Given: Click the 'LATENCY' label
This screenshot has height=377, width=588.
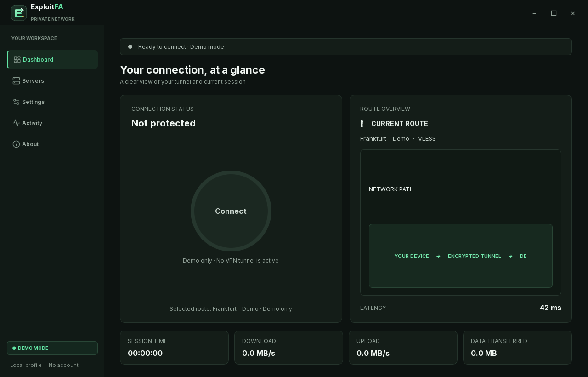Looking at the screenshot, I should pos(373,308).
